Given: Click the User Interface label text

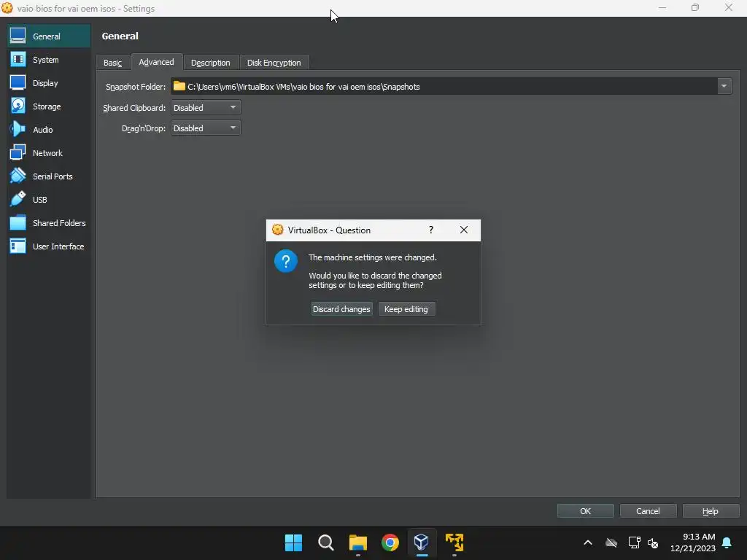Looking at the screenshot, I should pyautogui.click(x=58, y=246).
